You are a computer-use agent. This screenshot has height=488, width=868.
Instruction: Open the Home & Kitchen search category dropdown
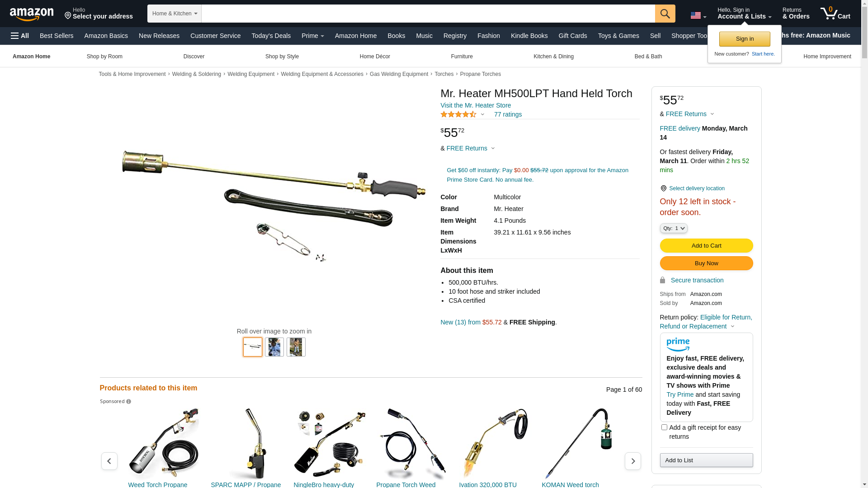point(175,14)
